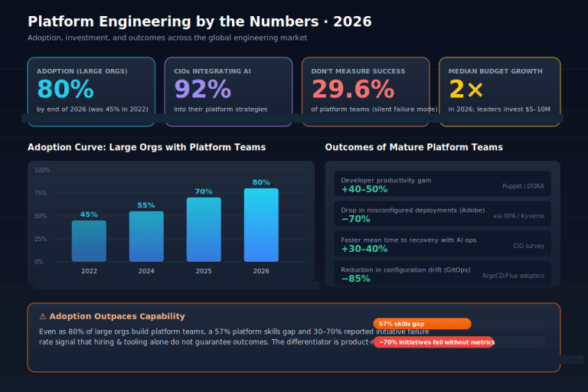Click the large purple '92%' value
This screenshot has height=392, width=588.
202,90
